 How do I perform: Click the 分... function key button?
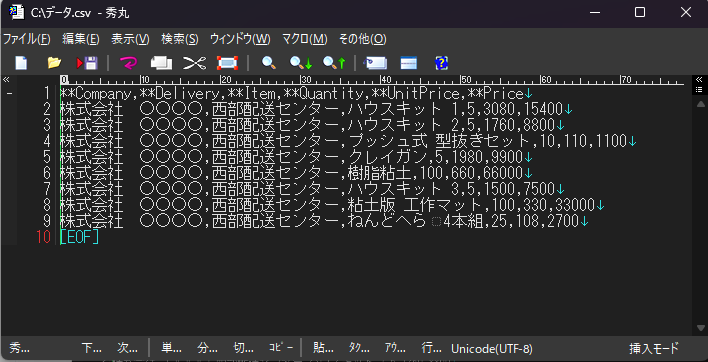coord(207,348)
